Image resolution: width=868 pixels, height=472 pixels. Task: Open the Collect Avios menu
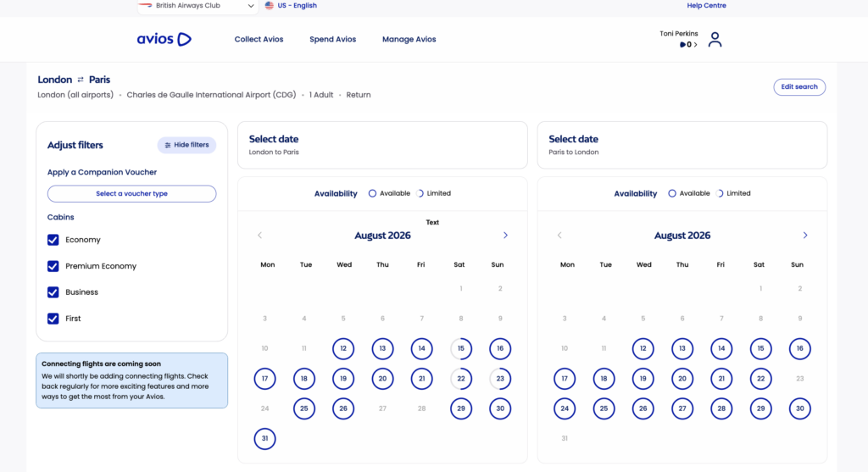259,39
